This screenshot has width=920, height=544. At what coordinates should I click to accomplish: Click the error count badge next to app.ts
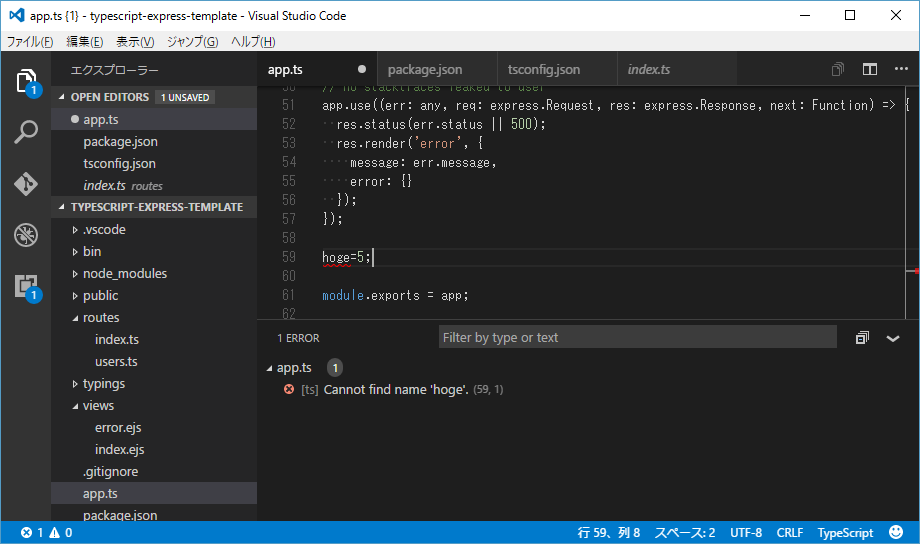[x=335, y=368]
